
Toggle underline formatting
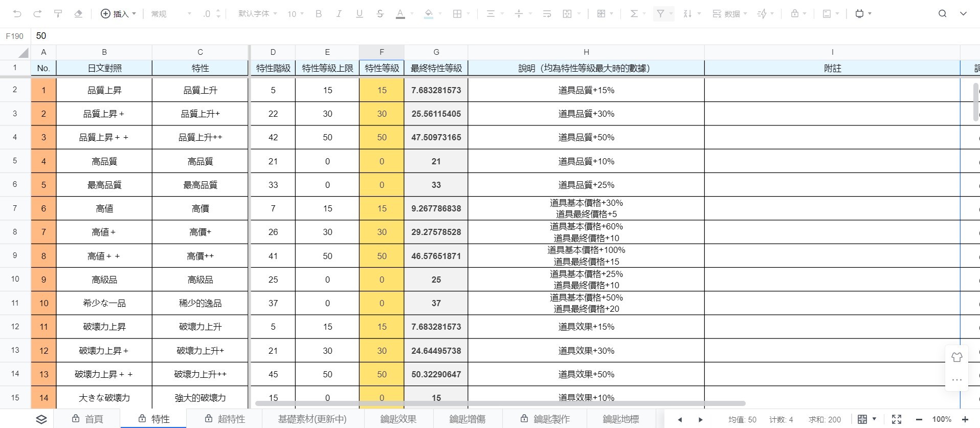coord(359,14)
